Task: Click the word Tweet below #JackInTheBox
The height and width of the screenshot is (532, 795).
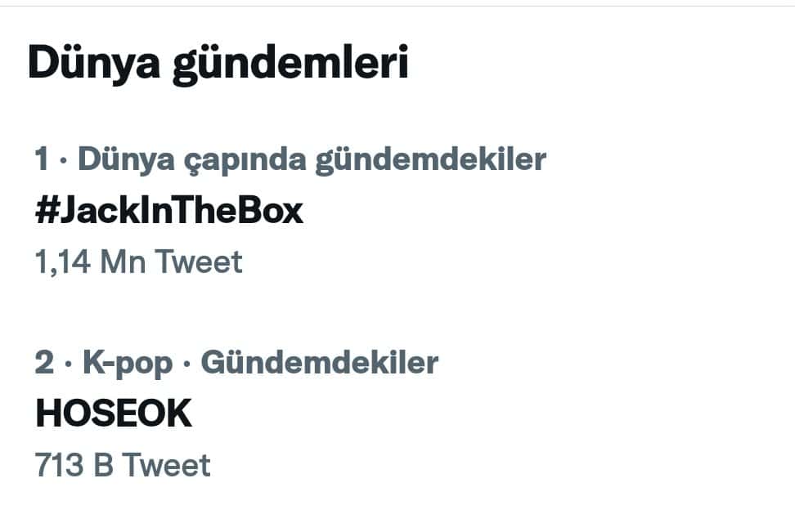Action: click(199, 262)
